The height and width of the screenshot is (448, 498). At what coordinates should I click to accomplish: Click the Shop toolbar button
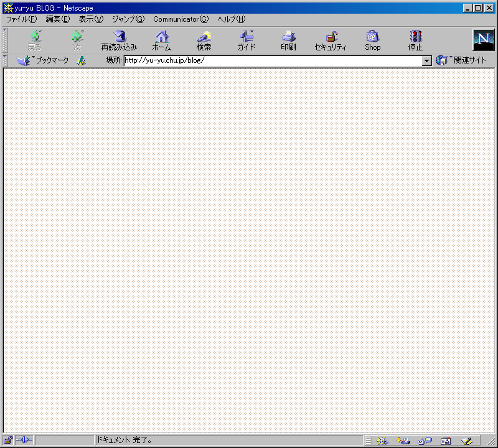372,40
